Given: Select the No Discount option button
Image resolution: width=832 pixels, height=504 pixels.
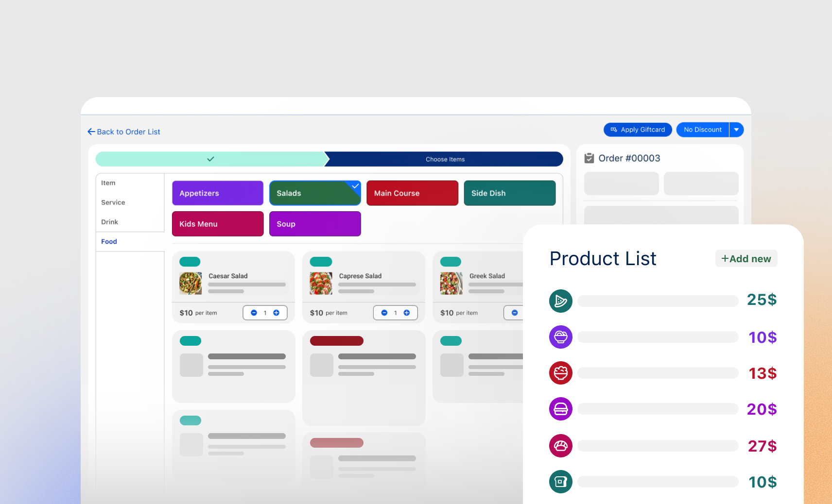Looking at the screenshot, I should pos(702,130).
